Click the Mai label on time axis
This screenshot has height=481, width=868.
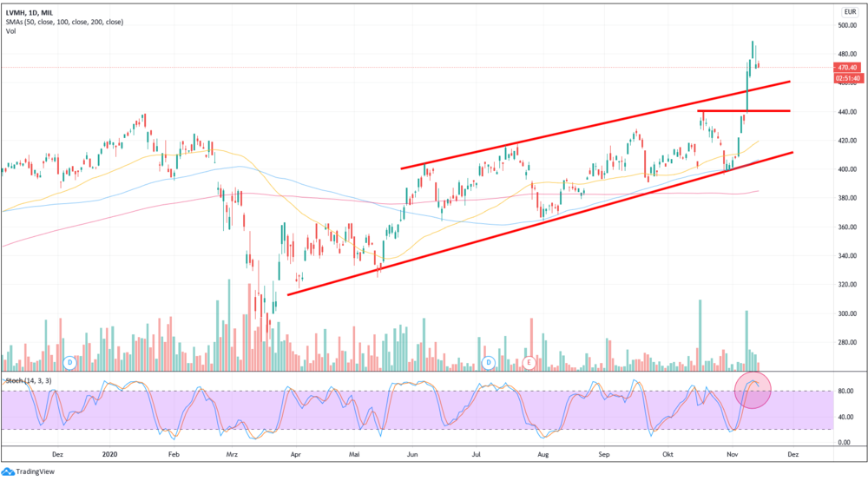354,454
